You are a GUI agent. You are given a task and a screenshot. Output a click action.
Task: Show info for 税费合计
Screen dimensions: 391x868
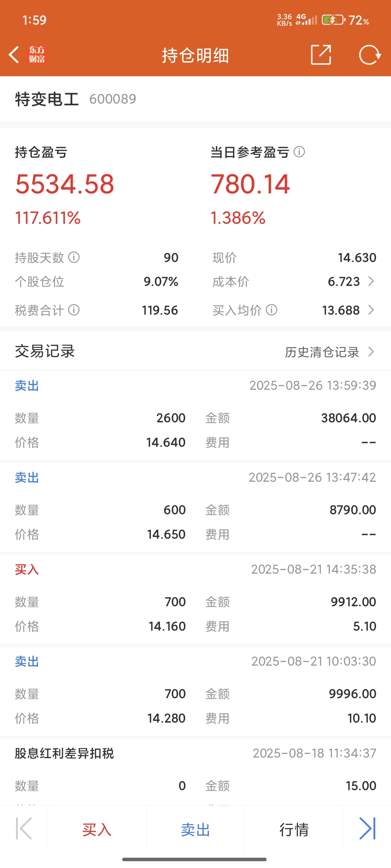click(x=74, y=310)
